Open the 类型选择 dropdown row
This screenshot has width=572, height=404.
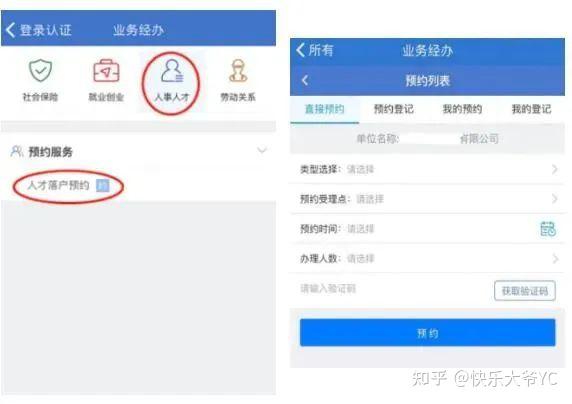click(427, 169)
